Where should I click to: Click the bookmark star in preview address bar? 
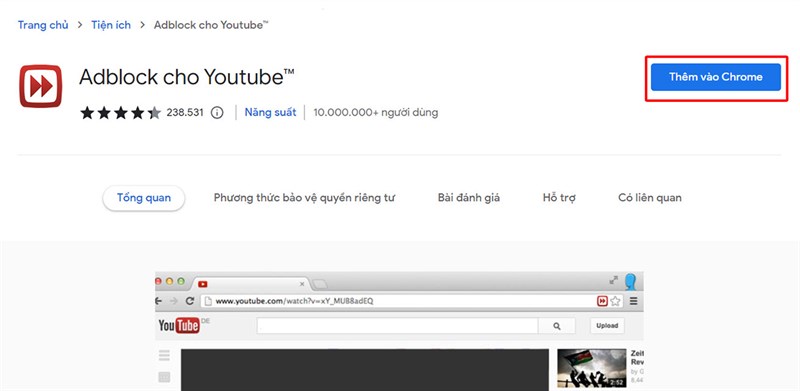pos(615,301)
